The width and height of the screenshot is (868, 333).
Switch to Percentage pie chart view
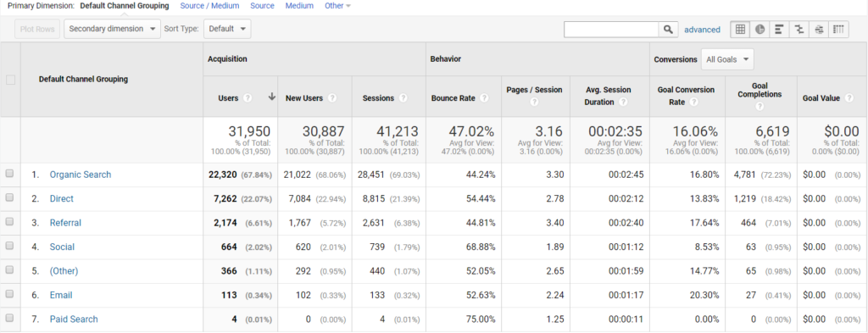pyautogui.click(x=759, y=30)
